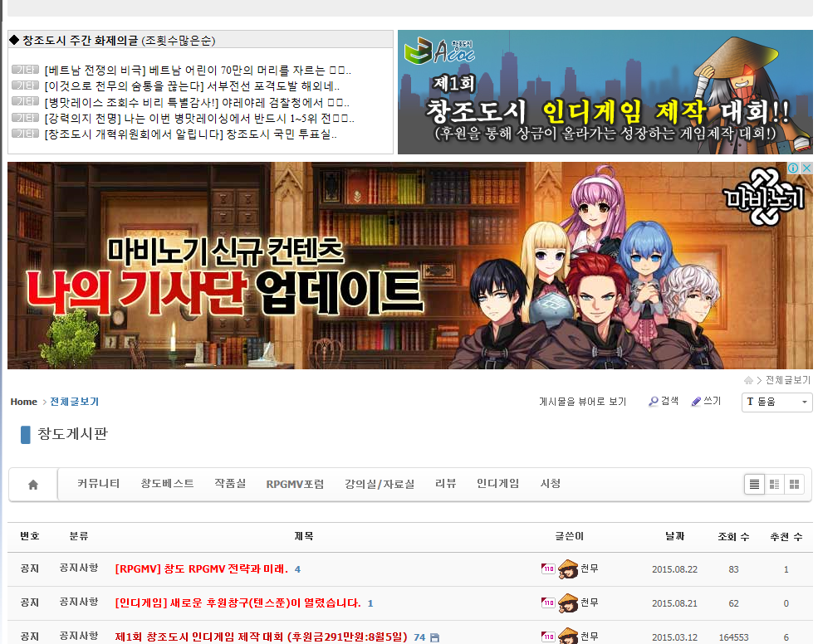Sort by the 추천 수 column header
The width and height of the screenshot is (818, 644).
786,537
